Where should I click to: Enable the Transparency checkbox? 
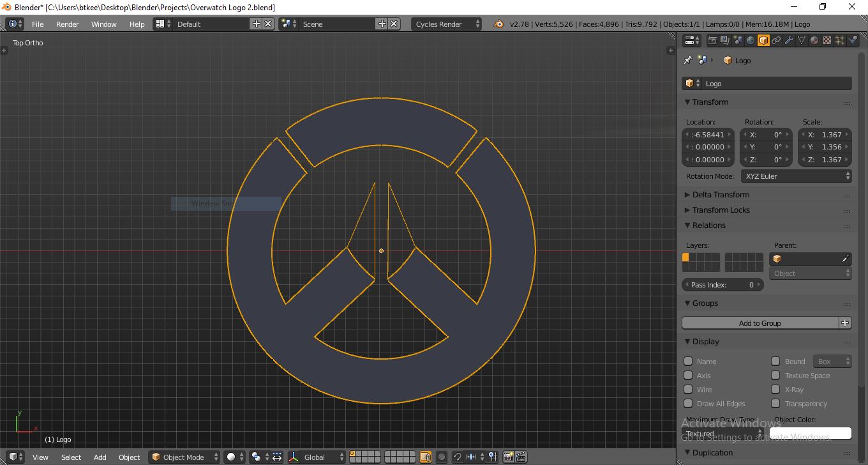775,403
